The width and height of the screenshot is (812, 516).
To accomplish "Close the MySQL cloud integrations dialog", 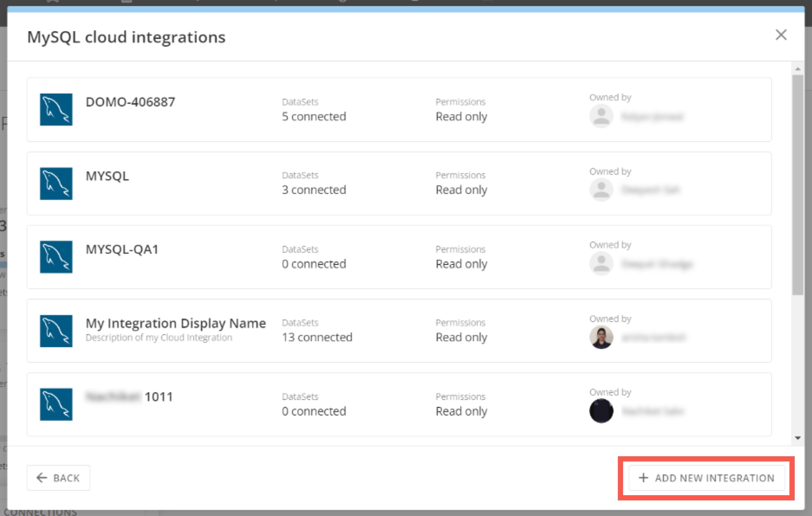I will 781,35.
